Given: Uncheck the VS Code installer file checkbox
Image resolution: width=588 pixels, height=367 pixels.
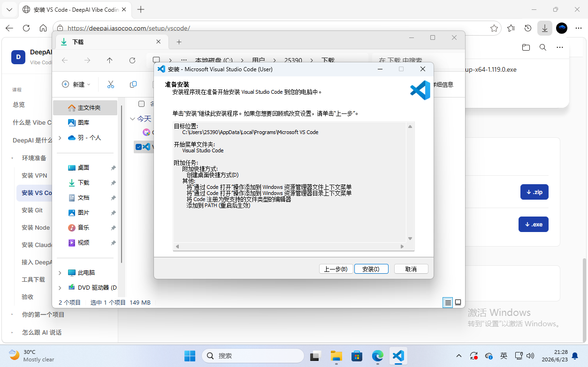Looking at the screenshot, I should coord(138,147).
